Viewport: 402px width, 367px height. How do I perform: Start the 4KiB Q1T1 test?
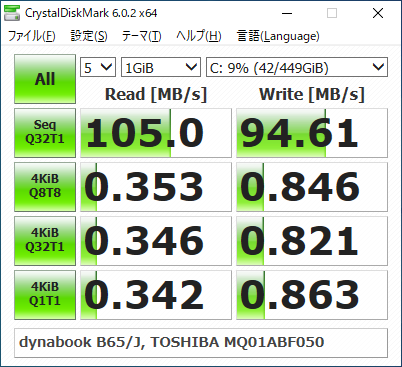pos(45,295)
